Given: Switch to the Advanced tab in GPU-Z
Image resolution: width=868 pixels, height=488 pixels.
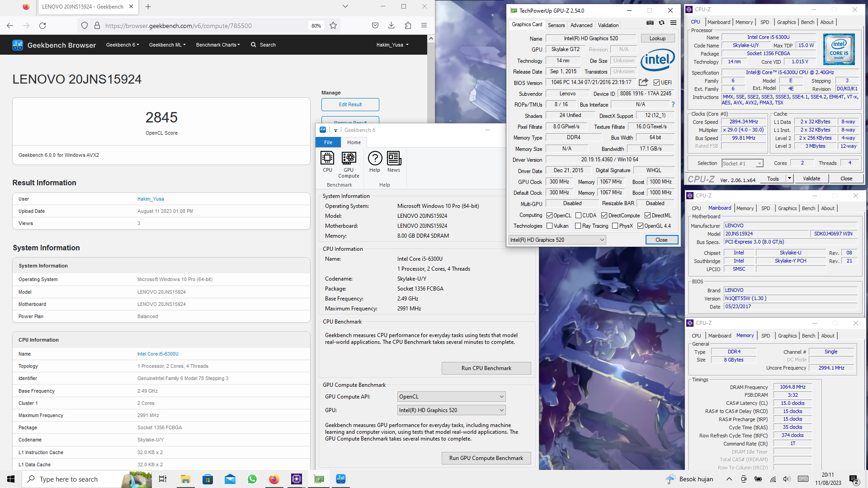Looking at the screenshot, I should click(581, 25).
